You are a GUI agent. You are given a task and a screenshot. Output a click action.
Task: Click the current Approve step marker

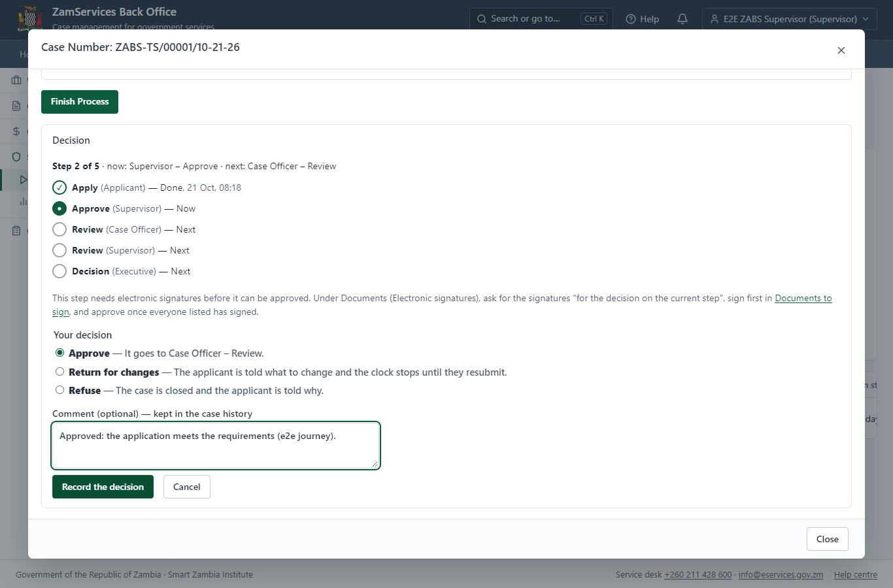pos(59,208)
